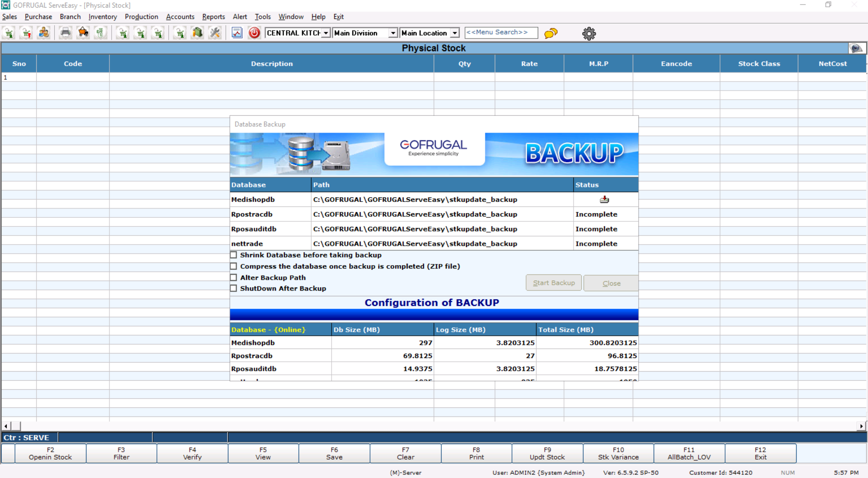Click the wrench and screwdriver tools icon
The height and width of the screenshot is (478, 868).
pyautogui.click(x=215, y=33)
